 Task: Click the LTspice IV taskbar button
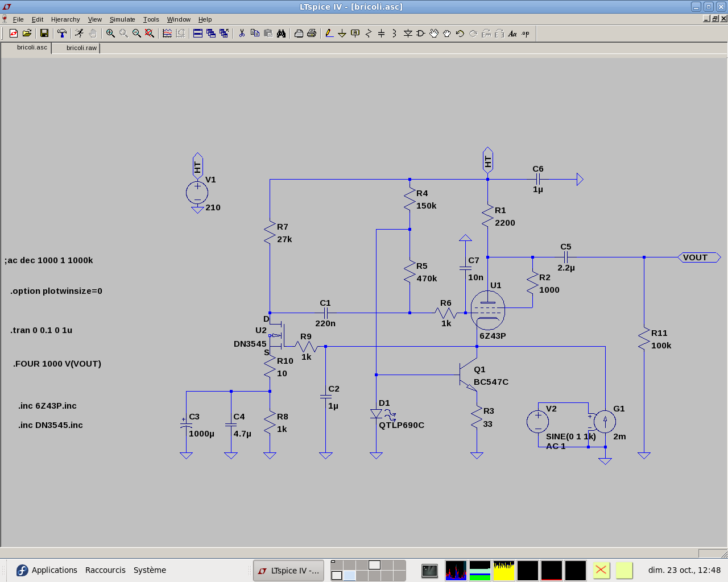click(289, 571)
